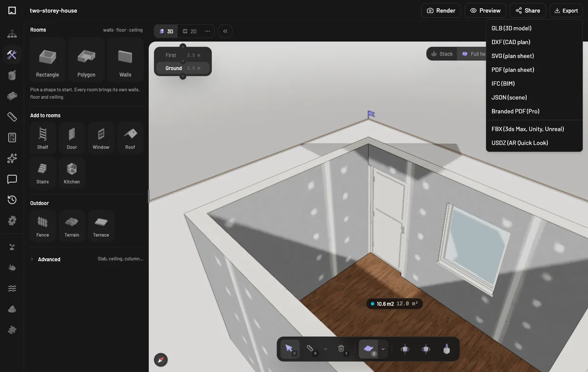The image size is (588, 372).
Task: Click the Preview button
Action: [485, 10]
